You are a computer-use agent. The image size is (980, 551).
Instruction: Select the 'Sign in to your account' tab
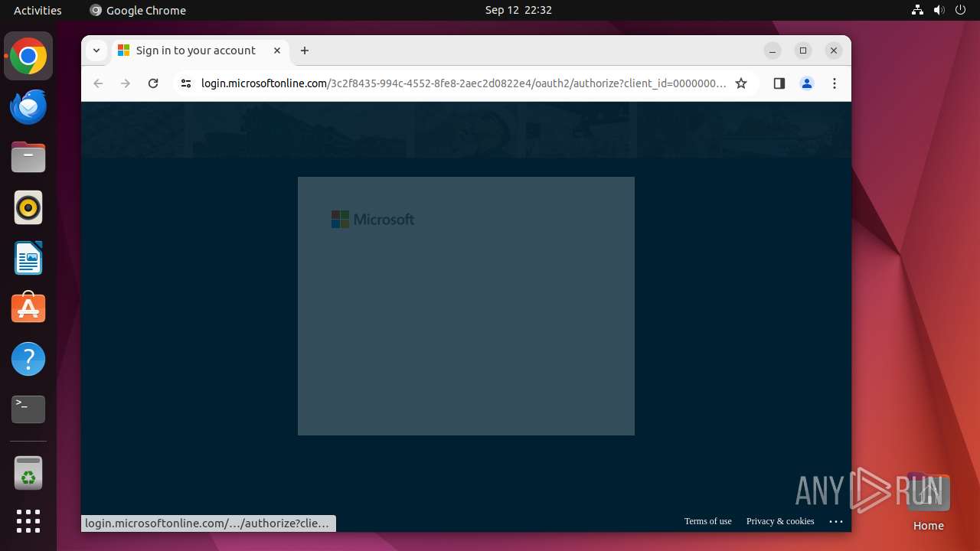click(x=201, y=51)
